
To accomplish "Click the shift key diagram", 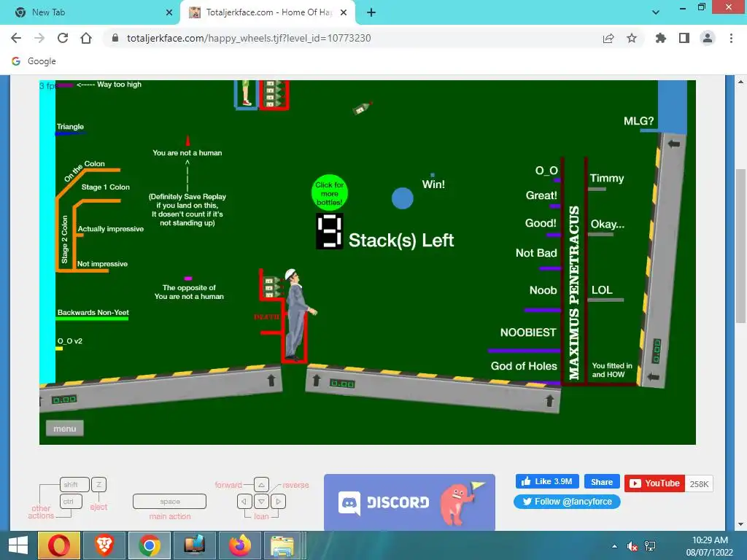I will click(x=74, y=484).
